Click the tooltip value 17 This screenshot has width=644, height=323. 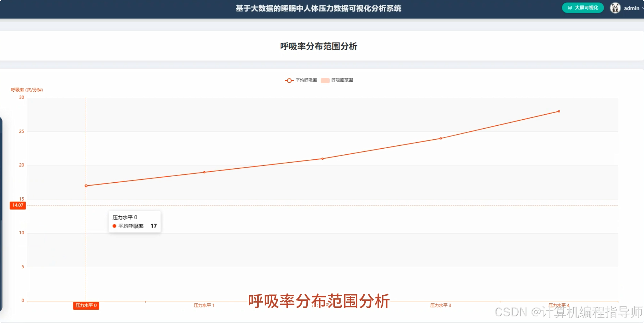coord(154,226)
